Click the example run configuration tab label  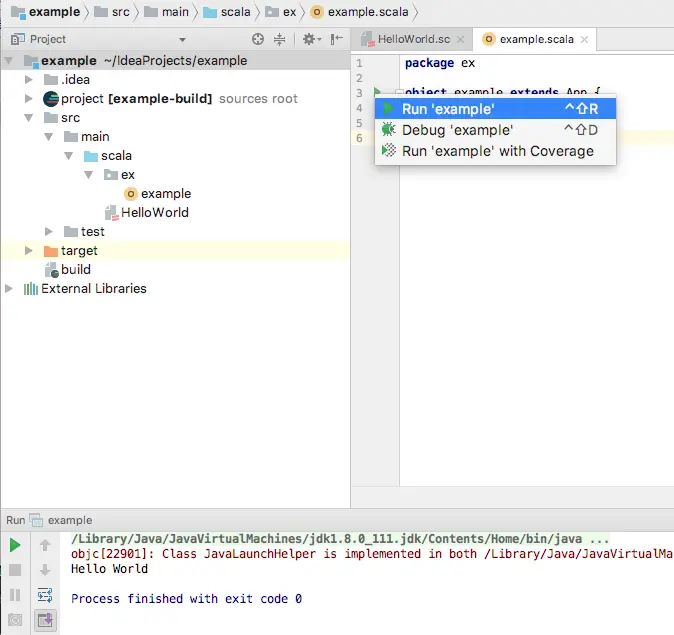[70, 520]
